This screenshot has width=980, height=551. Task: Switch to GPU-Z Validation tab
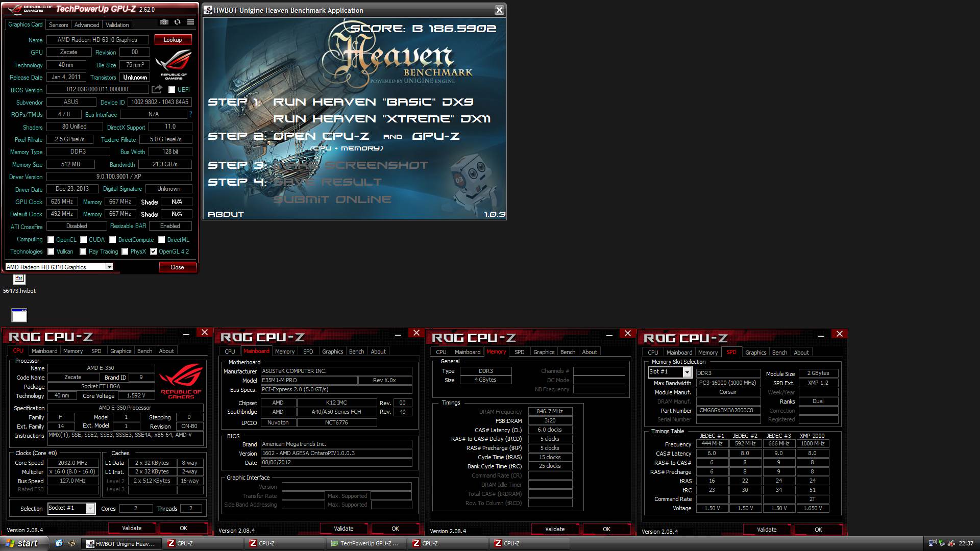117,24
